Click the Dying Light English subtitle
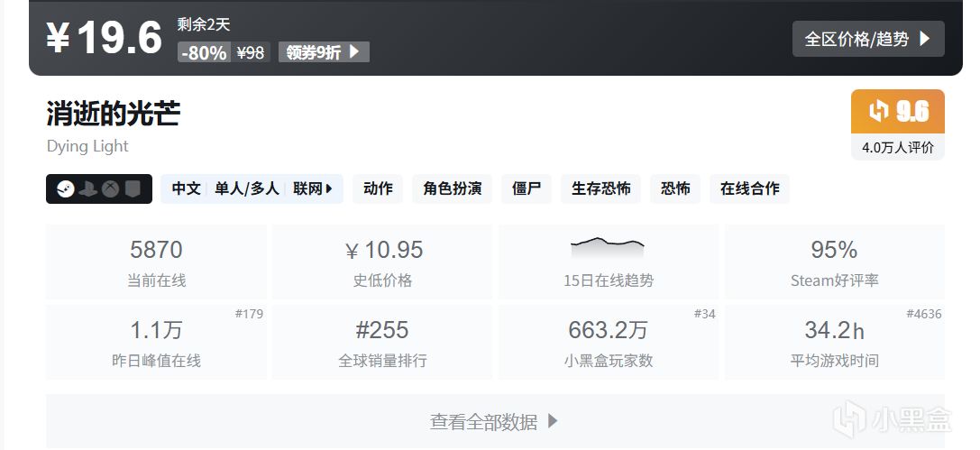Image resolution: width=980 pixels, height=450 pixels. tap(87, 146)
